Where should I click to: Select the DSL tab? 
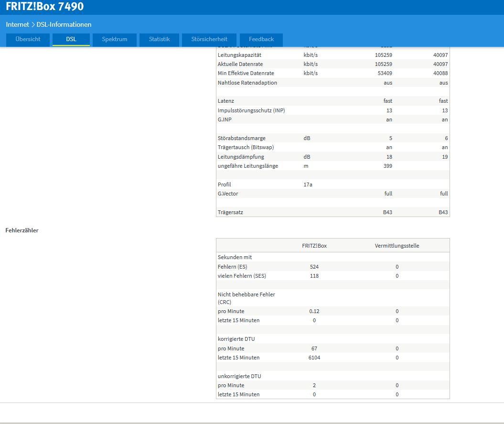tap(71, 40)
